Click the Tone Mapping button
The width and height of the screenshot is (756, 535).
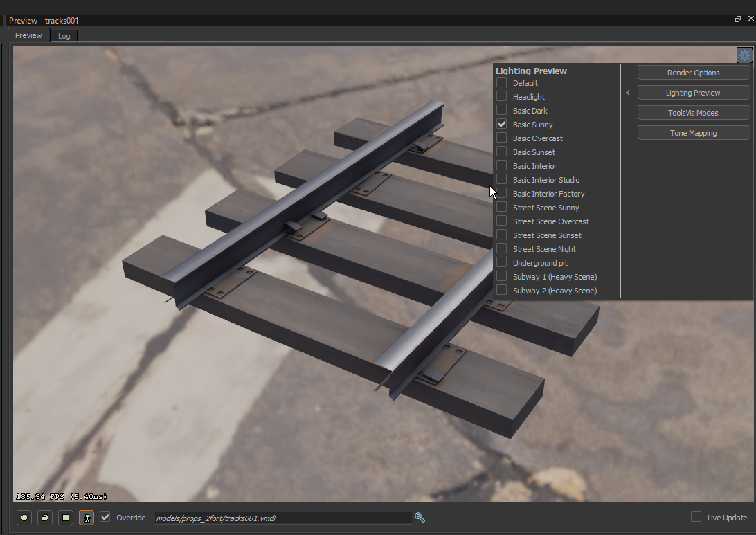tap(693, 132)
